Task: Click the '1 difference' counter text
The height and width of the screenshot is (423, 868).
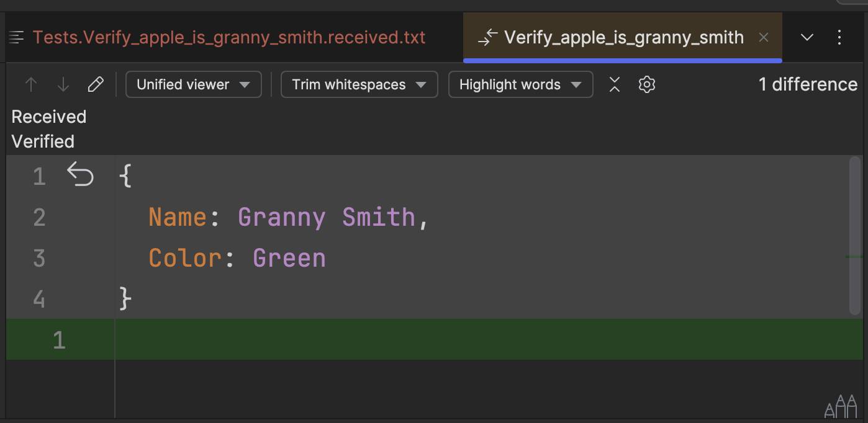Action: coord(808,84)
